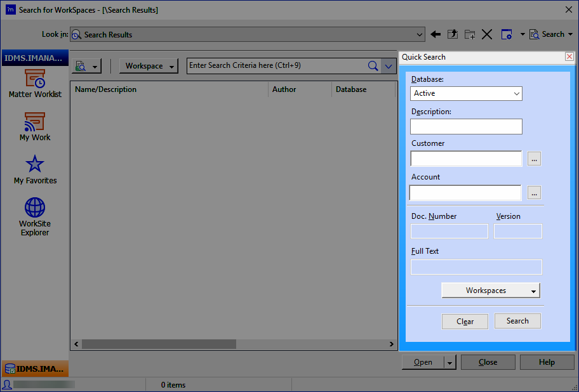Open the Workspace type dropdown
The image size is (579, 392).
(x=149, y=66)
